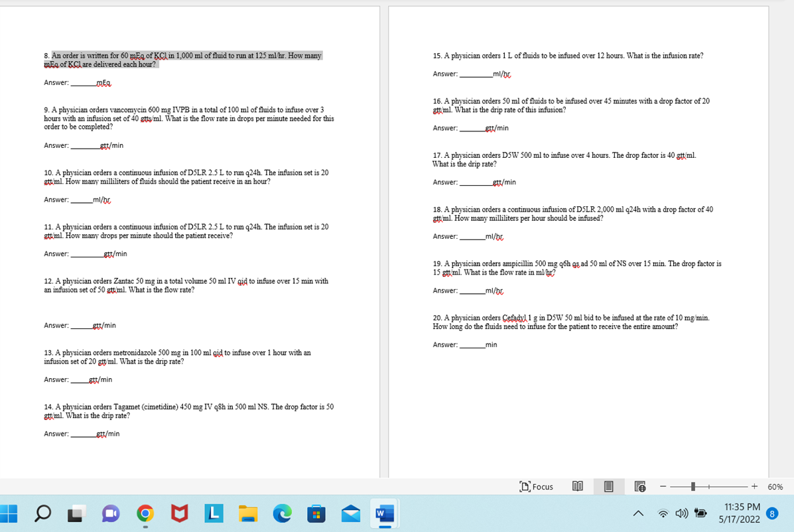Open the blue L app icon

click(x=214, y=514)
